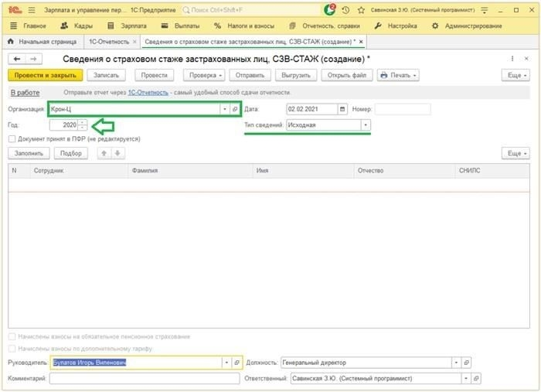Expand the Тип сведений dropdown
The height and width of the screenshot is (392, 541).
366,125
